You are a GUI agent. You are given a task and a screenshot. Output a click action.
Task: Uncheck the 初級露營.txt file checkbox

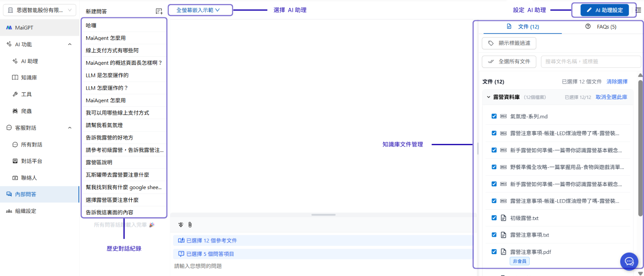point(494,218)
